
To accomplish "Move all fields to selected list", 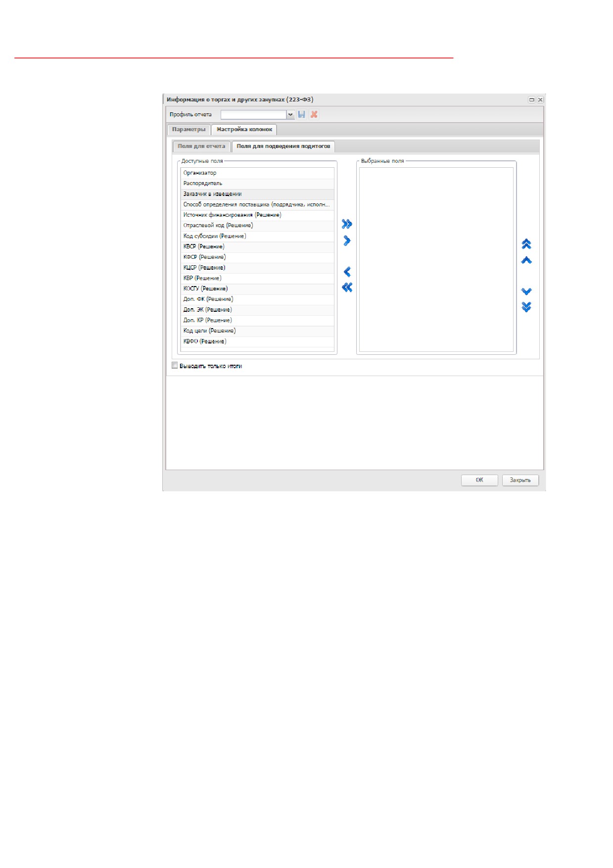I will click(347, 224).
